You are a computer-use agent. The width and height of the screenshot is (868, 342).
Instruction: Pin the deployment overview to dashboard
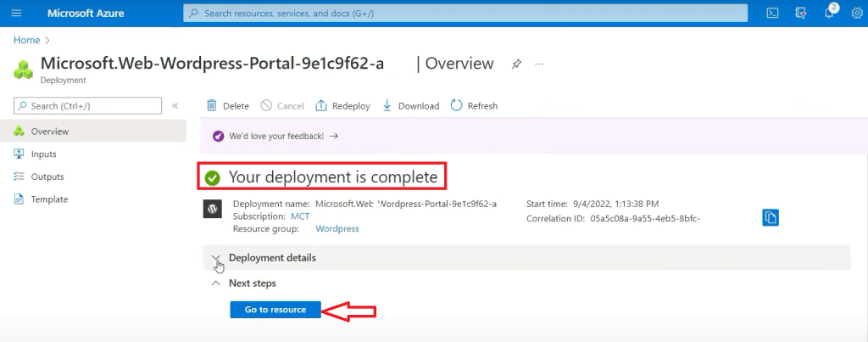coord(516,64)
